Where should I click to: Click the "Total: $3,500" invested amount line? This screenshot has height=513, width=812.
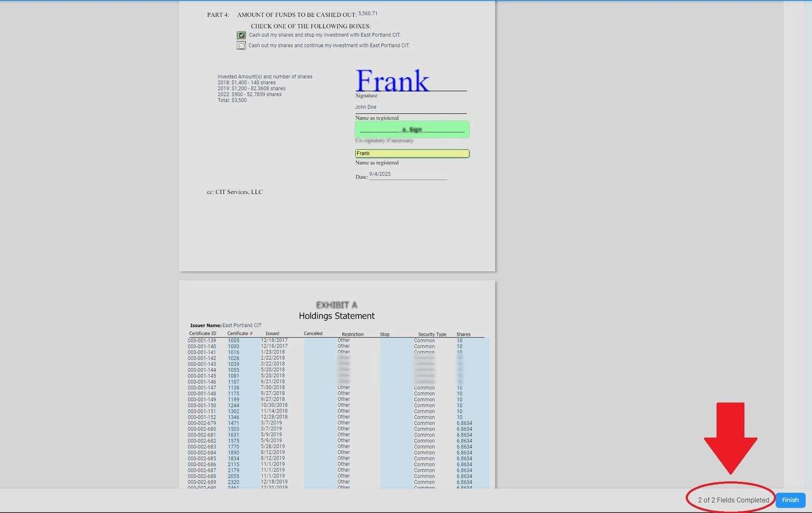tap(232, 100)
